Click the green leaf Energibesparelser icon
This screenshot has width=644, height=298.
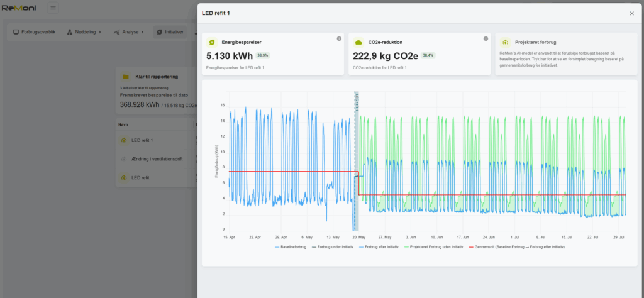tap(211, 42)
